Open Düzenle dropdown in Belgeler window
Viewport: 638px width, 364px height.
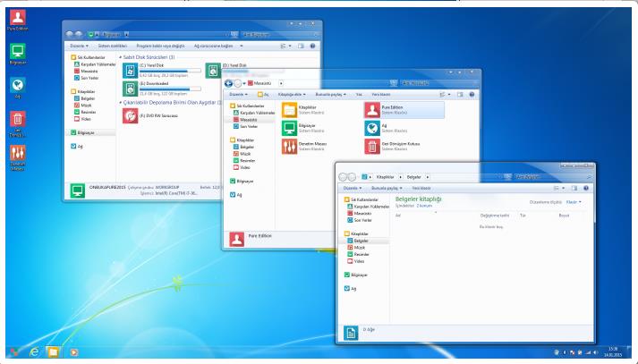353,189
